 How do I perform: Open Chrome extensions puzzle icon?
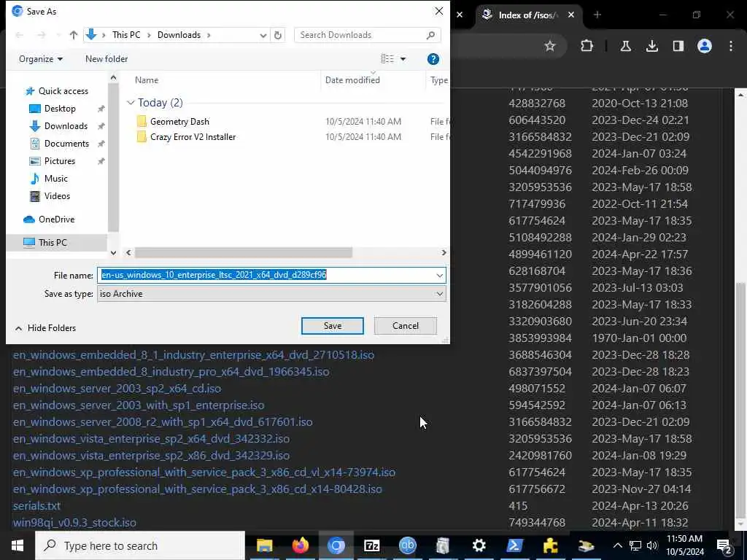587,46
